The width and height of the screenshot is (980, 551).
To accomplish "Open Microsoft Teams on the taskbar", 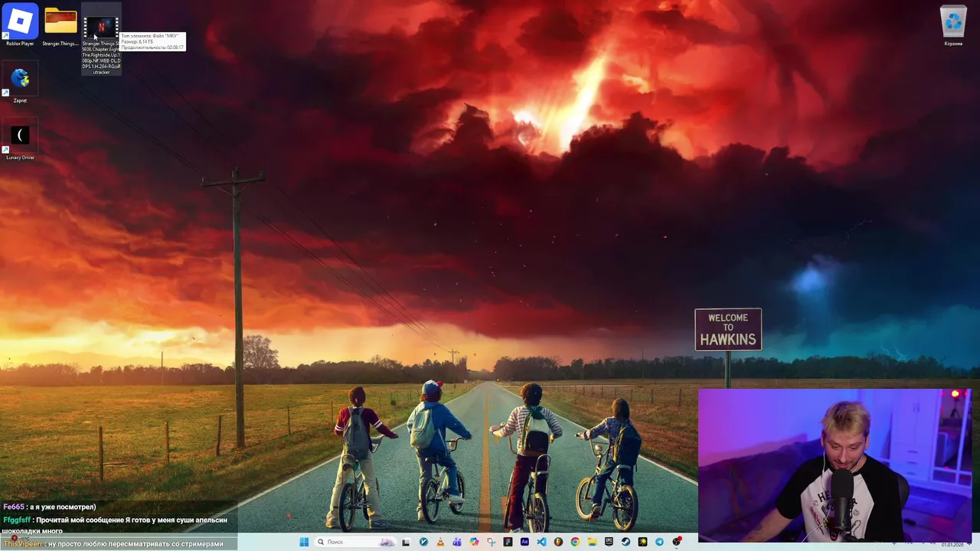I will (x=457, y=542).
